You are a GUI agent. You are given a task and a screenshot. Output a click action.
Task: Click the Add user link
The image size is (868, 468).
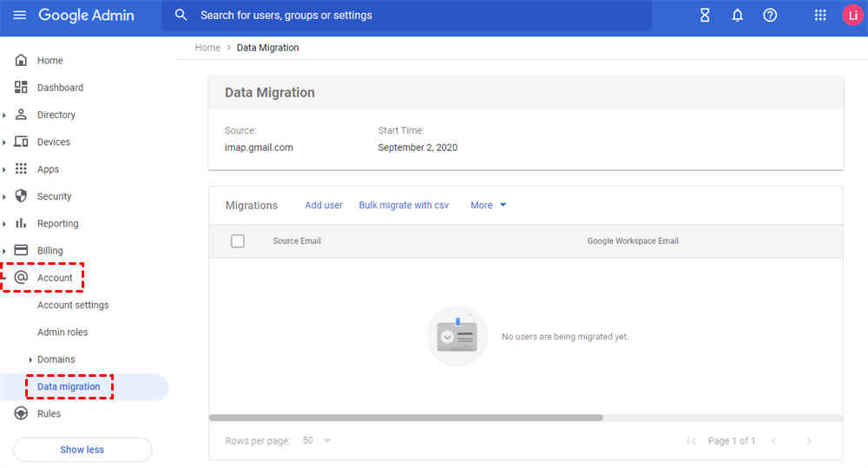[324, 206]
